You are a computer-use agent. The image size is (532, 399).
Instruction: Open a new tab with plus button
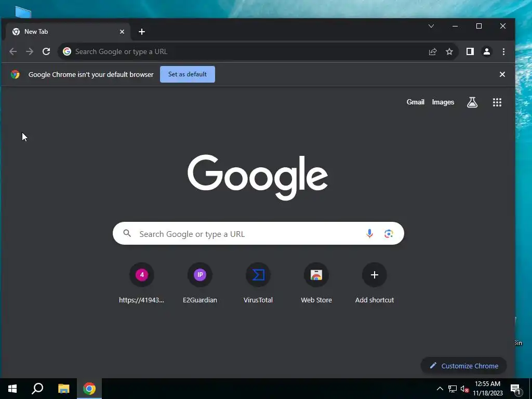point(142,32)
